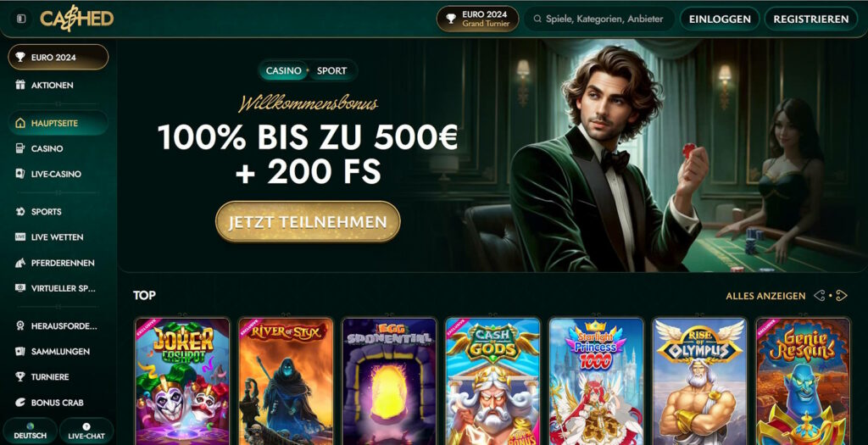This screenshot has width=868, height=445.
Task: Click the Live-Casino cards icon
Action: 20,174
